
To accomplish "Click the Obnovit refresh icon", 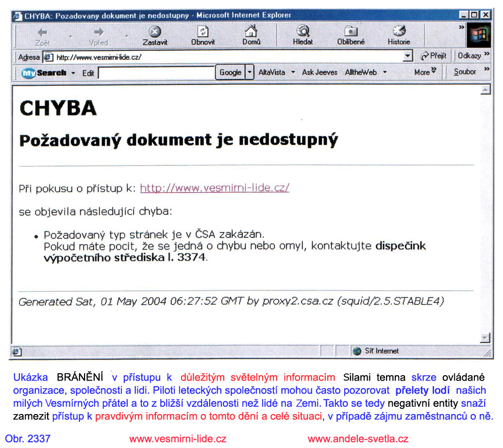I will [x=203, y=32].
